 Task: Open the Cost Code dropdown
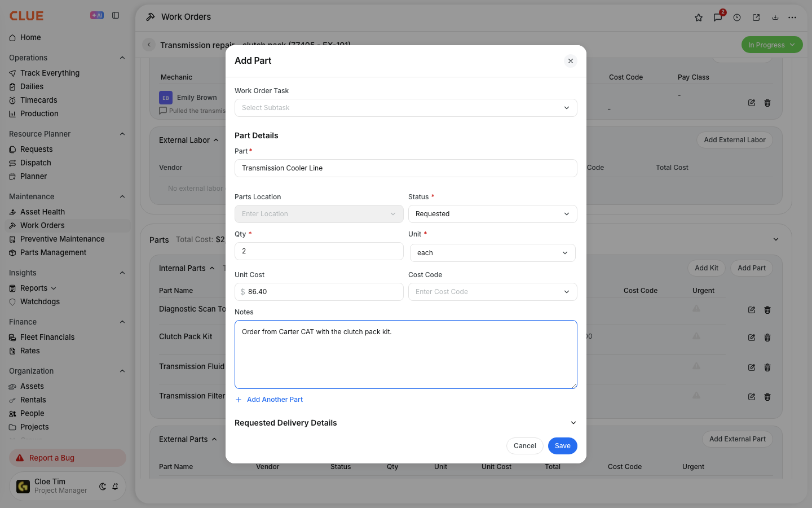pos(493,292)
